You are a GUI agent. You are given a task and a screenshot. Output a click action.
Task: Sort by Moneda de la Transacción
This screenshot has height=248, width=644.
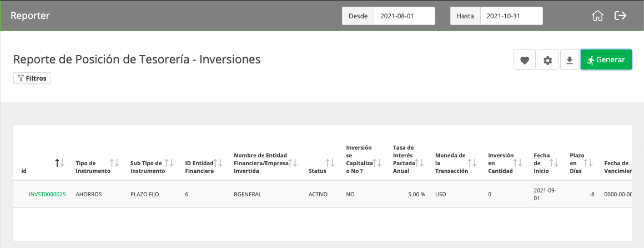[472, 163]
